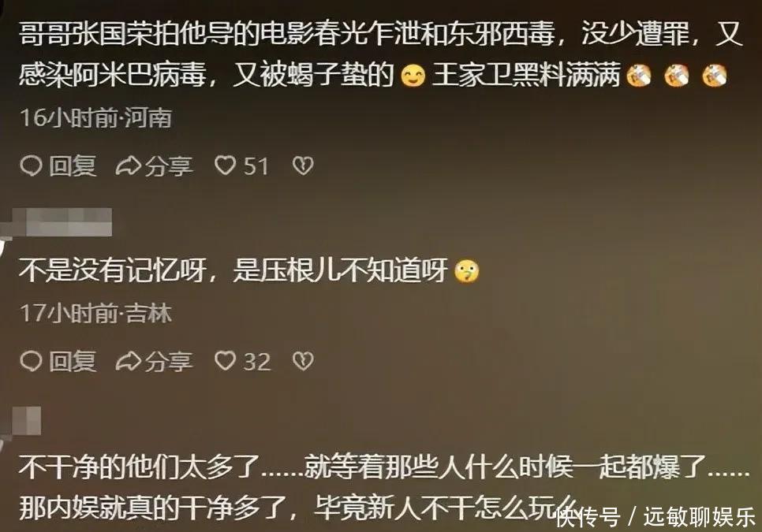
Task: Tap 回复 text under the 16小时前 comment
Action: pos(73,166)
